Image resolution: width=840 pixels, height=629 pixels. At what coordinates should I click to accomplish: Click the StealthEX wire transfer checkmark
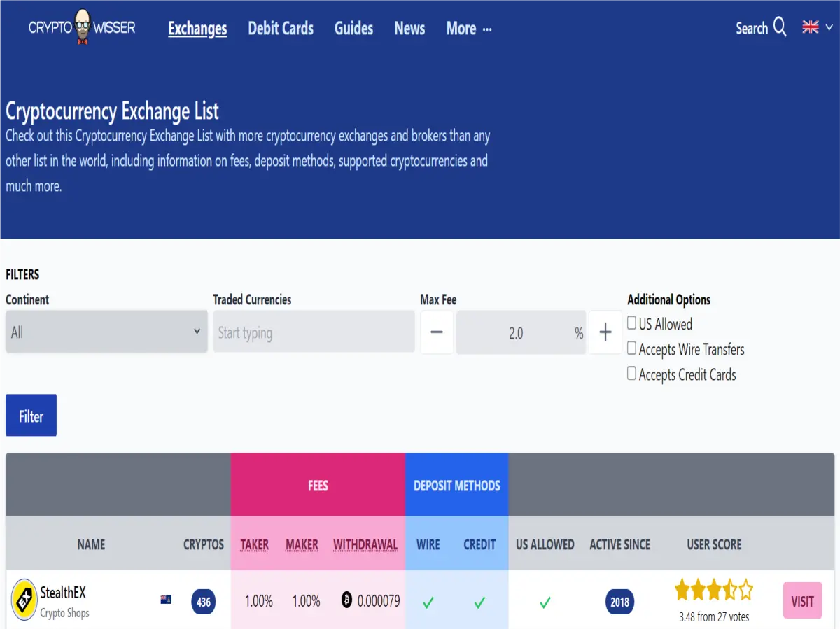(x=428, y=602)
